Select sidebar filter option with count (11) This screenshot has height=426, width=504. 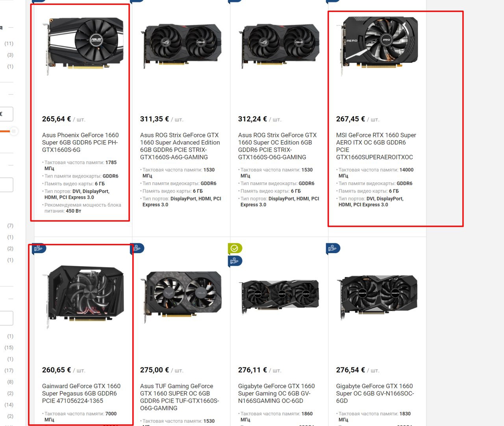point(9,44)
